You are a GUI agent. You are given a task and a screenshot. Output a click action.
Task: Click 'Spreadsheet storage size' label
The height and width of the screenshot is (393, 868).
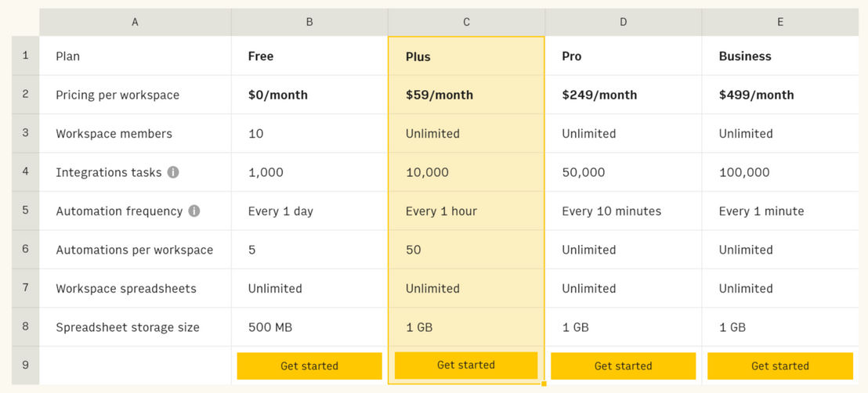pos(128,328)
